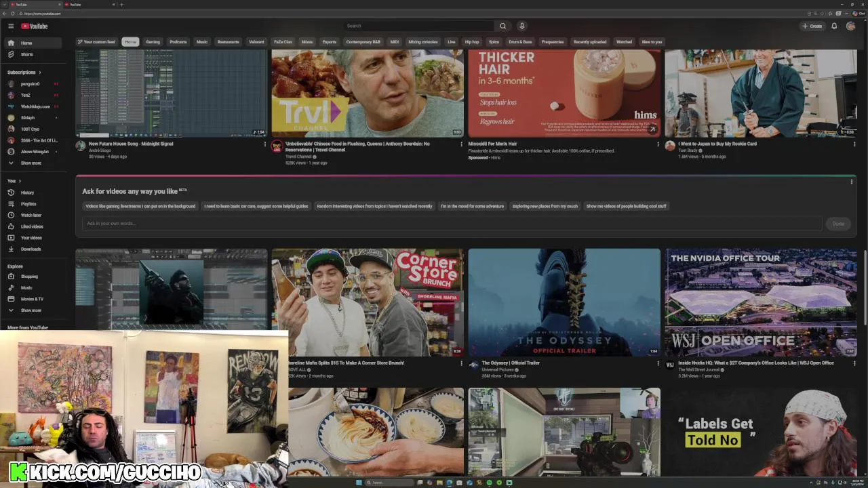Open the Create dropdown button

point(812,26)
